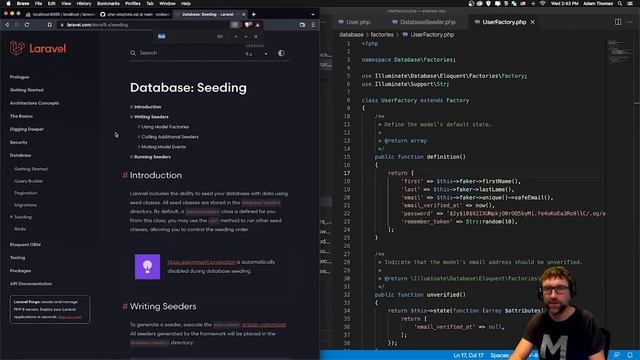The image size is (640, 360).
Task: Jump to Calling Additional Seeders section
Action: [x=170, y=137]
